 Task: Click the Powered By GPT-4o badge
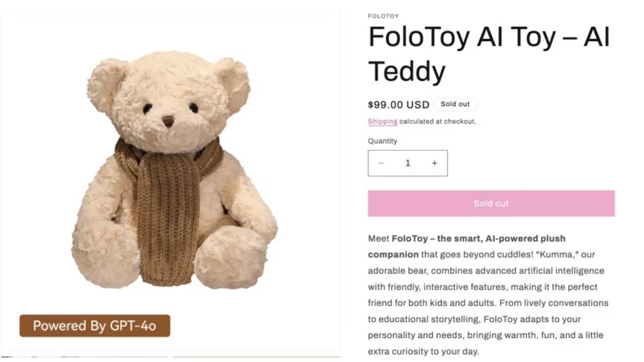point(95,326)
